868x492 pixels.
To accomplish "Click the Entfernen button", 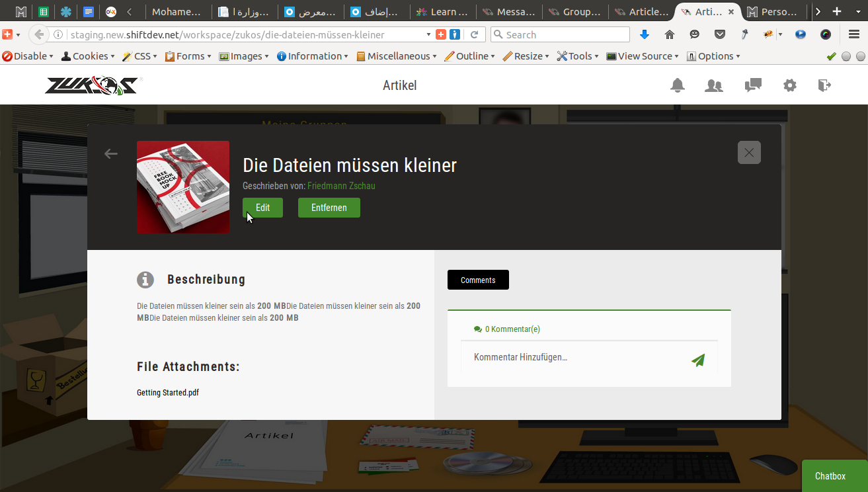I will coord(329,208).
